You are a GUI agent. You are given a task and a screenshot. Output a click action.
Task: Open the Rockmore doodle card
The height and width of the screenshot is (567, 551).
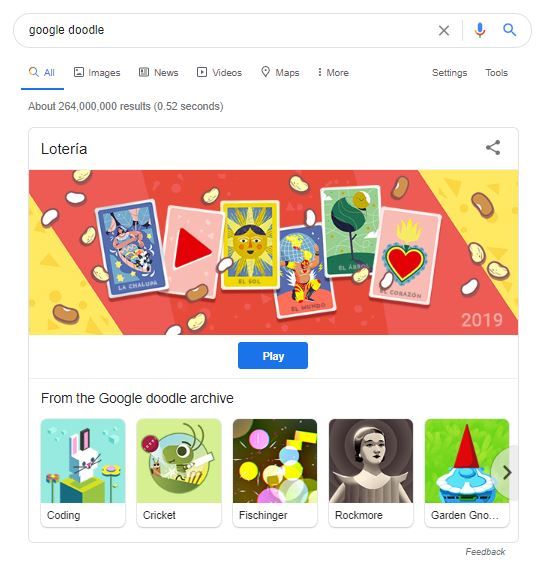click(x=371, y=472)
